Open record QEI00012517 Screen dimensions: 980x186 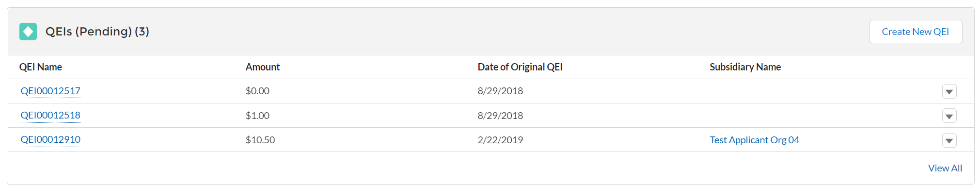pyautogui.click(x=50, y=91)
